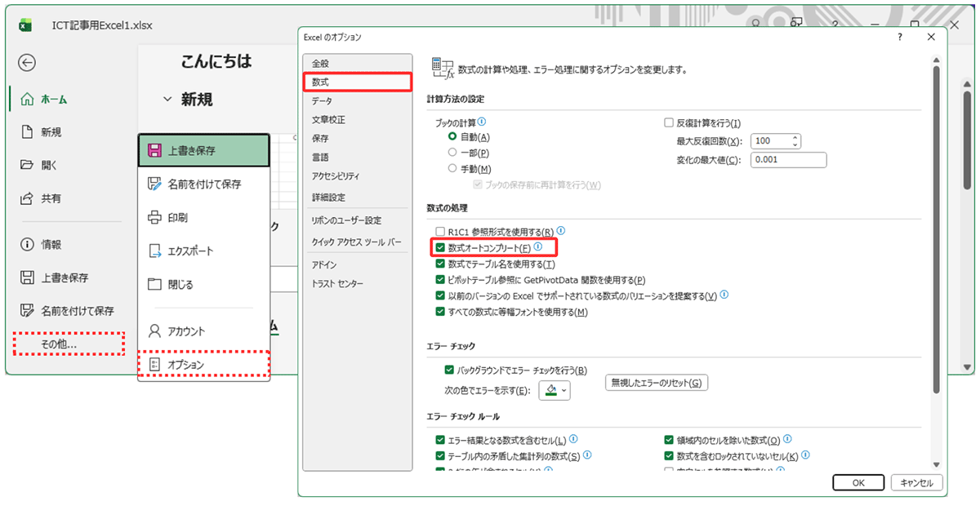Check the 反復計算を行う checkbox
Viewport: 980px width, 506px height.
click(670, 123)
